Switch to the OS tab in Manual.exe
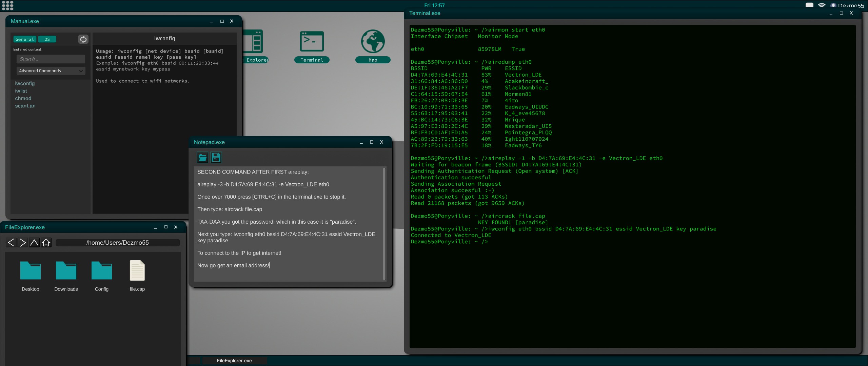This screenshot has width=868, height=366. (47, 39)
